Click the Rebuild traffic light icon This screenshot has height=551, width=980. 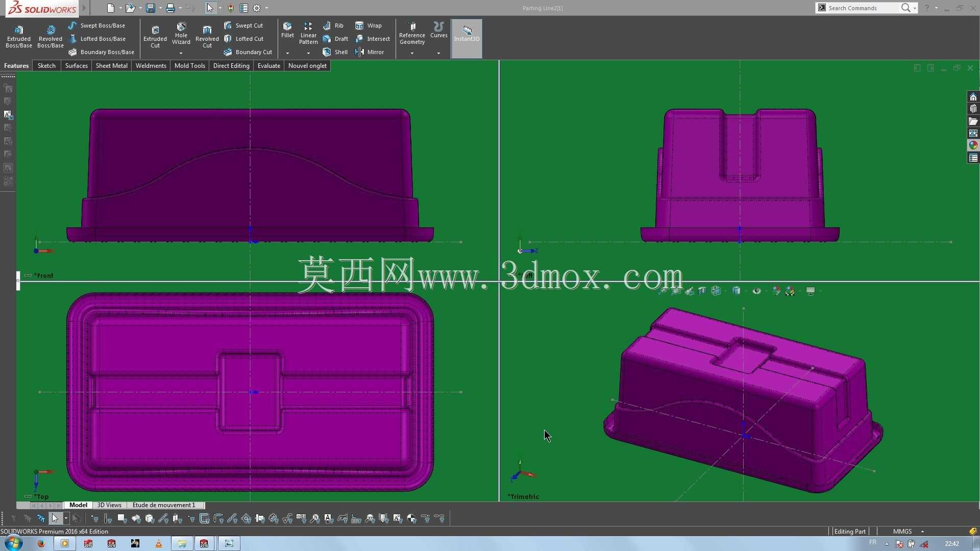(x=231, y=8)
